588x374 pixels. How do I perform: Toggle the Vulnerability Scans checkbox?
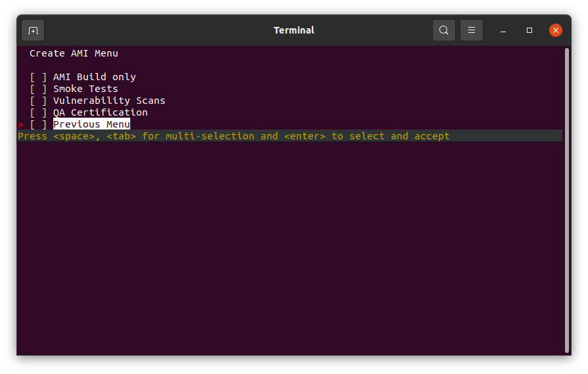point(38,101)
